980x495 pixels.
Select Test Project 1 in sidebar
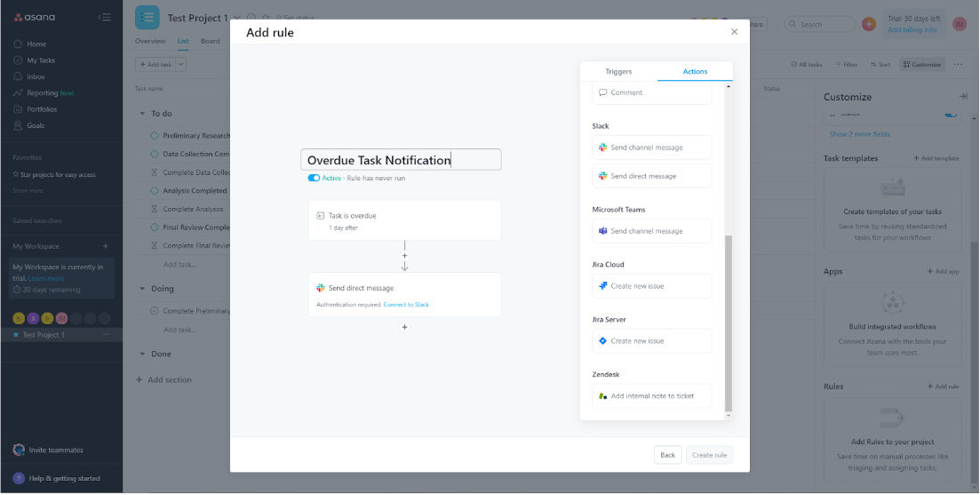[44, 335]
